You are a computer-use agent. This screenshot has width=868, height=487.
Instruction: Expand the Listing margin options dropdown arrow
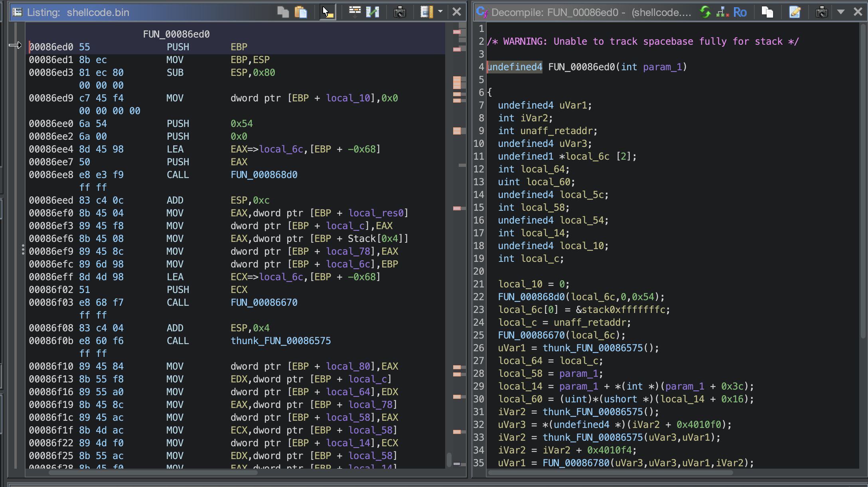click(x=440, y=12)
